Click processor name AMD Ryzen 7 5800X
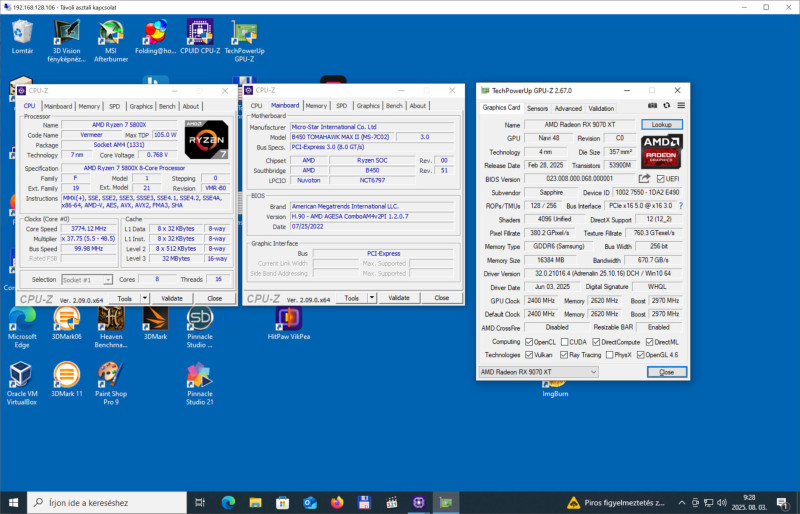This screenshot has width=800, height=514. (119, 125)
